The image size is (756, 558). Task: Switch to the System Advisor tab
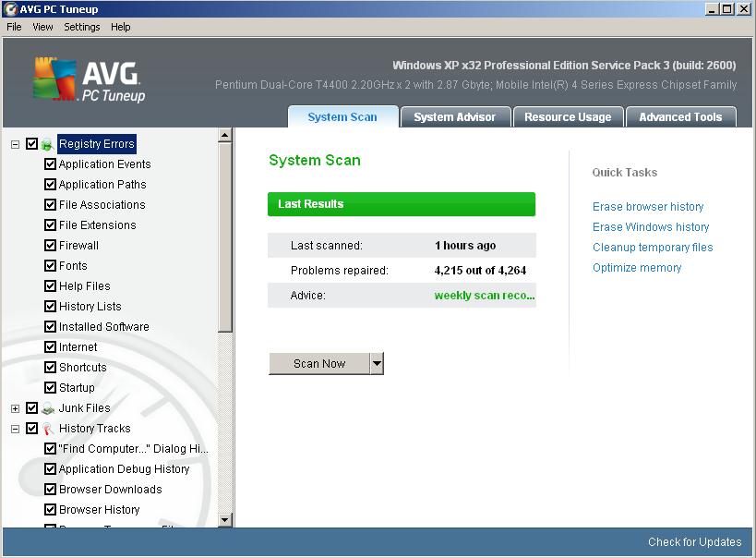click(455, 116)
